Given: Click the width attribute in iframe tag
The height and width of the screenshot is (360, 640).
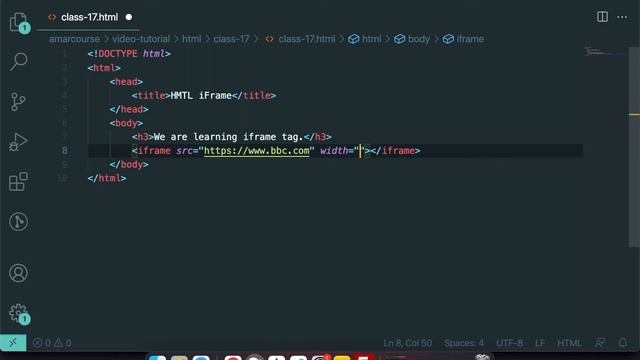Looking at the screenshot, I should [334, 151].
